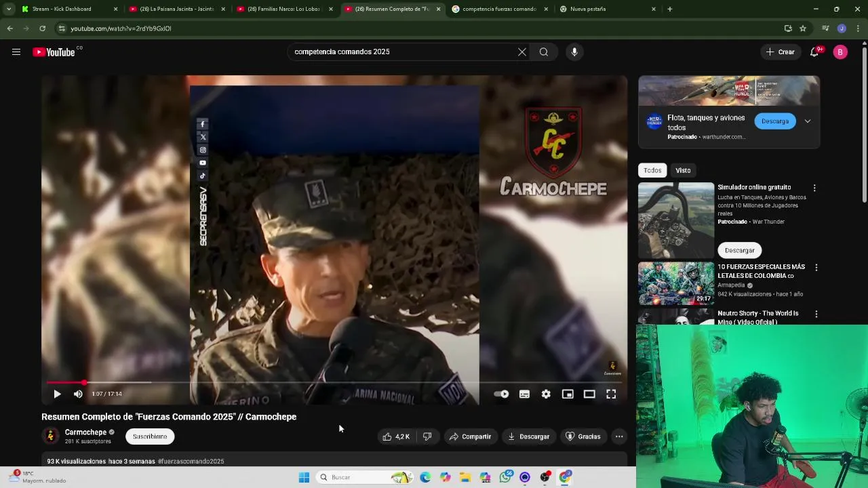Open options for 10 Fuerzas Especiales video
Viewport: 868px width, 488px height.
click(x=816, y=268)
